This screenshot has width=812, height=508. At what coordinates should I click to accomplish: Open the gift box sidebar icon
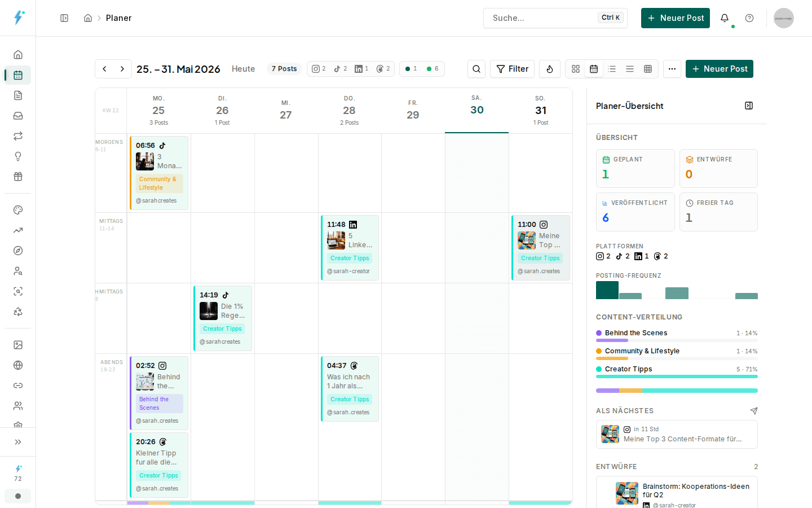18,177
